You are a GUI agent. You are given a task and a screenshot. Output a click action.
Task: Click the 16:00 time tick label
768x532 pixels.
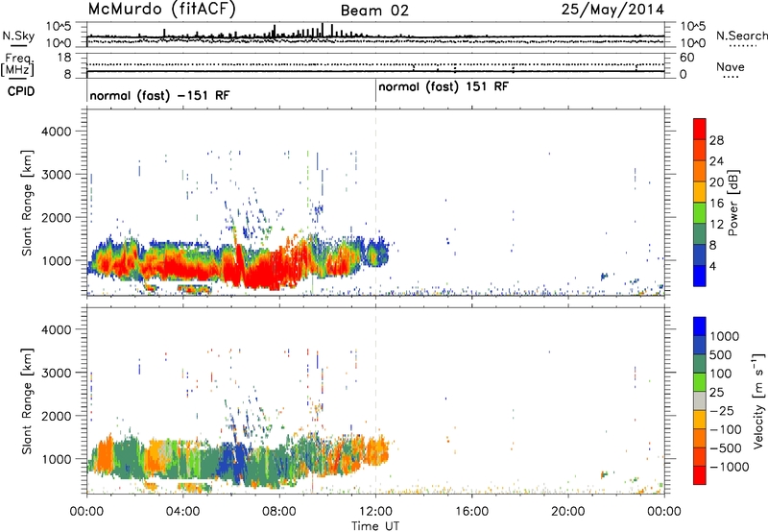pyautogui.click(x=471, y=512)
